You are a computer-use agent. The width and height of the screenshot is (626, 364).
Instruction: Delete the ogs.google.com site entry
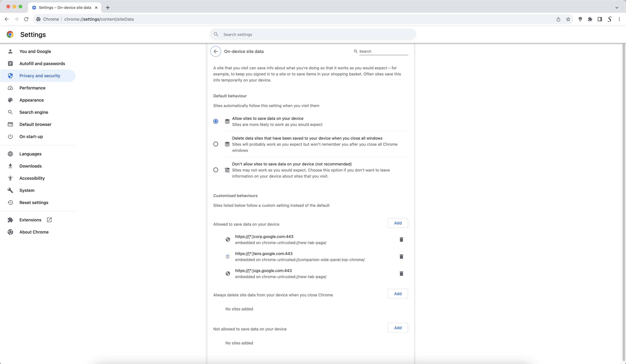point(401,273)
